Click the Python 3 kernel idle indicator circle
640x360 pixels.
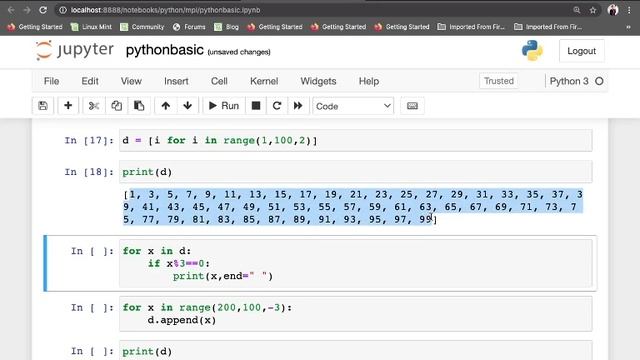click(599, 81)
